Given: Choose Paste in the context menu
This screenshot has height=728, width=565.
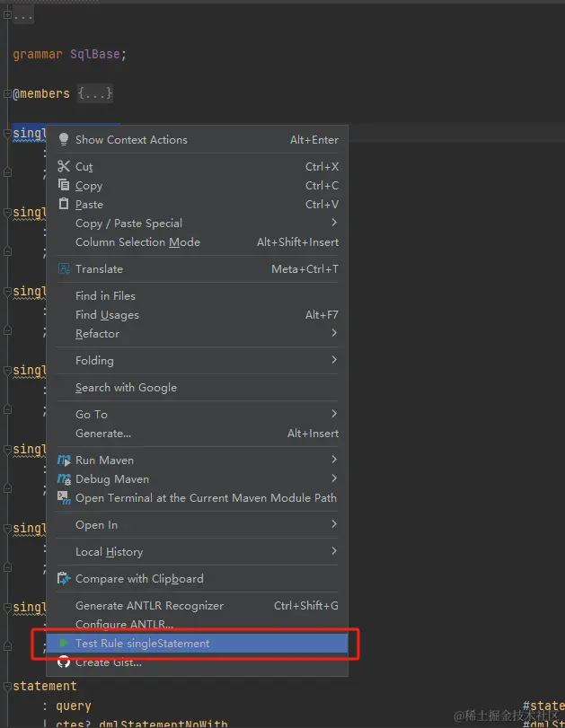Looking at the screenshot, I should coord(198,205).
